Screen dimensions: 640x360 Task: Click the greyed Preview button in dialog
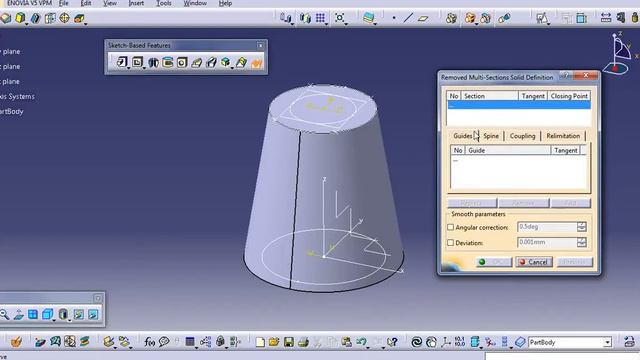tap(575, 262)
